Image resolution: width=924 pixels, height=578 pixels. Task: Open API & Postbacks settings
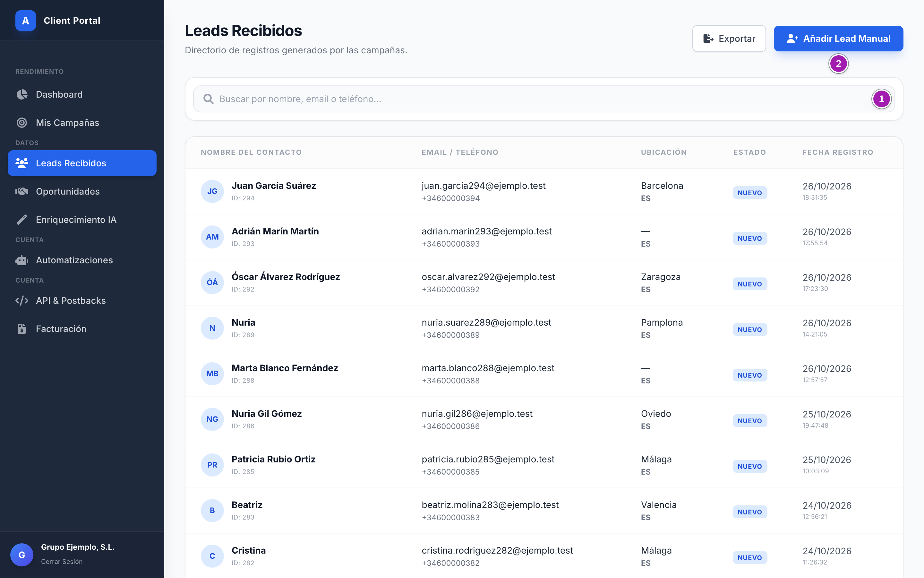pos(82,301)
